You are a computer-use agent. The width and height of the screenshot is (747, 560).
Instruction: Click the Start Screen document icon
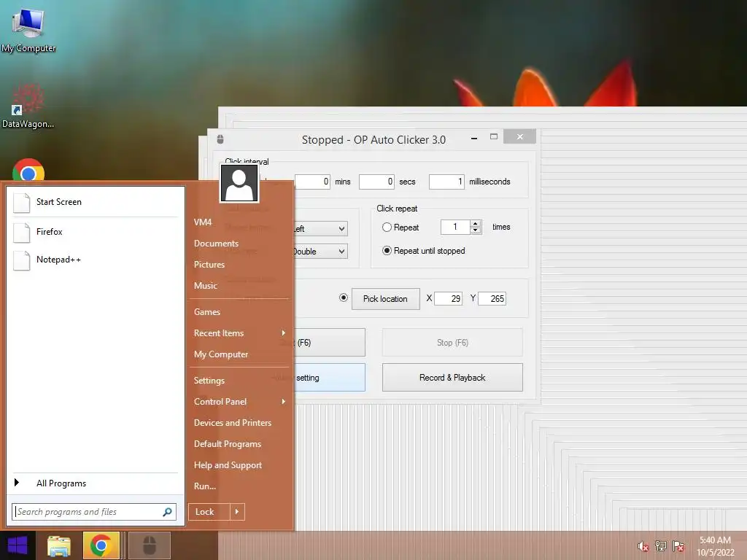21,203
